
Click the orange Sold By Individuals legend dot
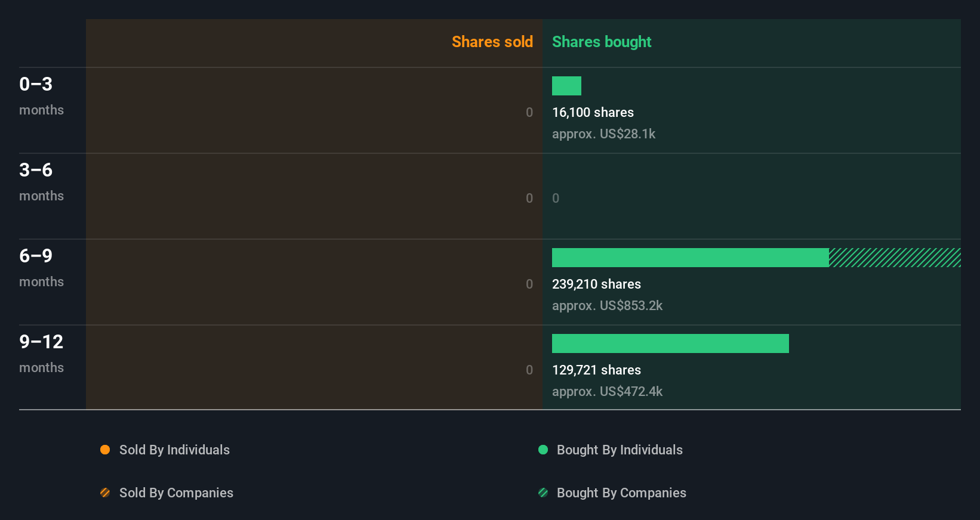pyautogui.click(x=105, y=450)
